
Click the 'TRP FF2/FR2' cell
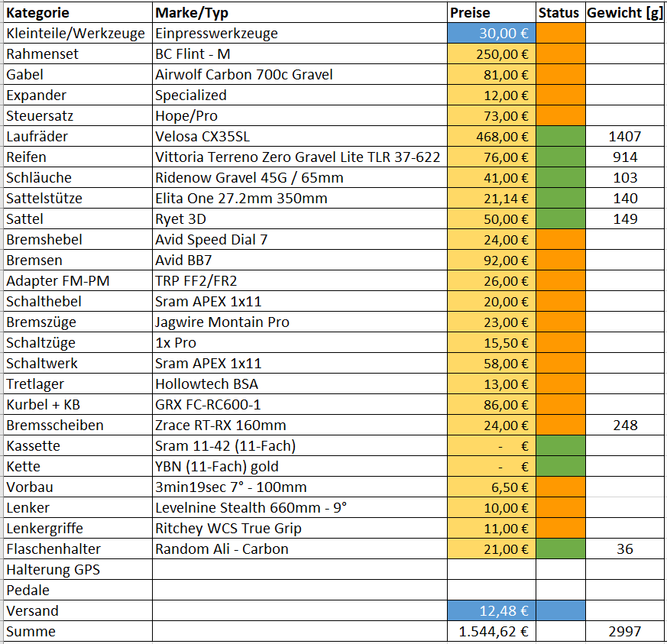300,280
